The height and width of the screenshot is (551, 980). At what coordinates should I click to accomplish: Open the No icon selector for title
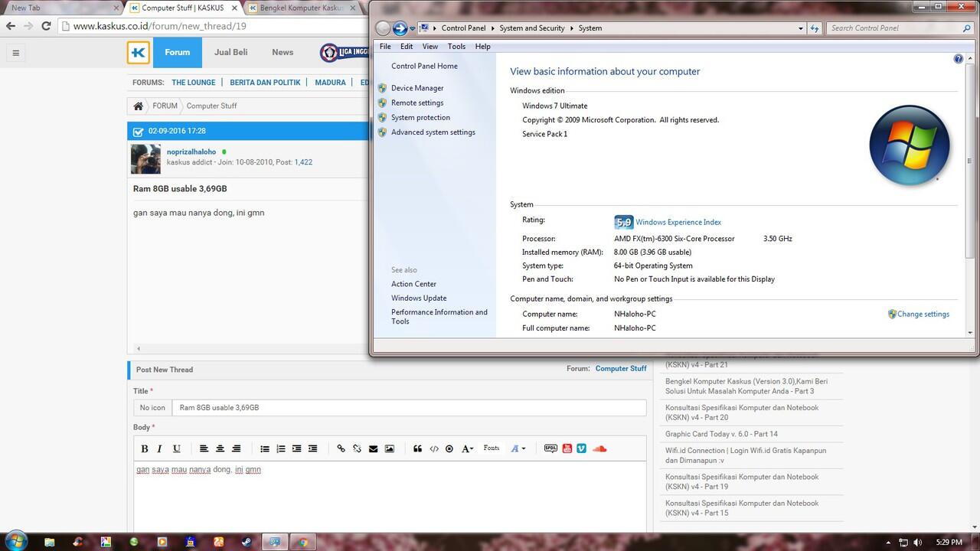click(x=152, y=408)
